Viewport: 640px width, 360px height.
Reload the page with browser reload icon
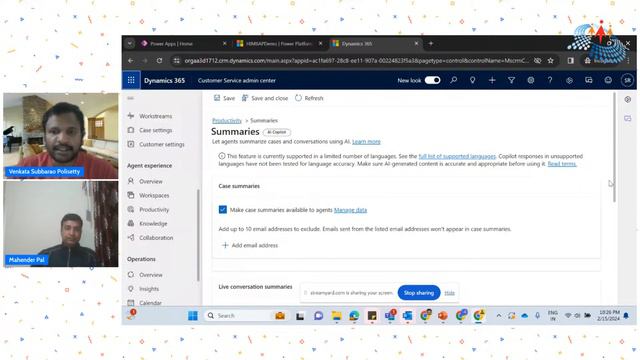pos(159,60)
